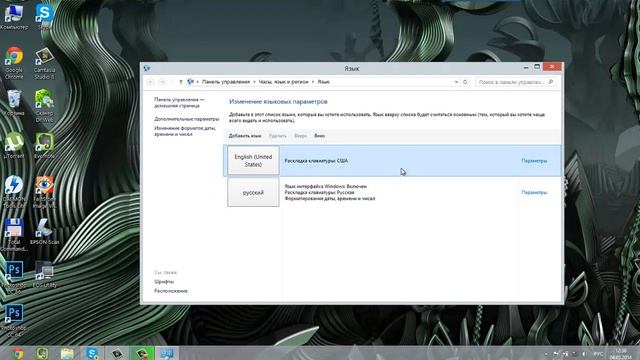
Task: Select the 'English (United States)' language tile
Action: (253, 160)
